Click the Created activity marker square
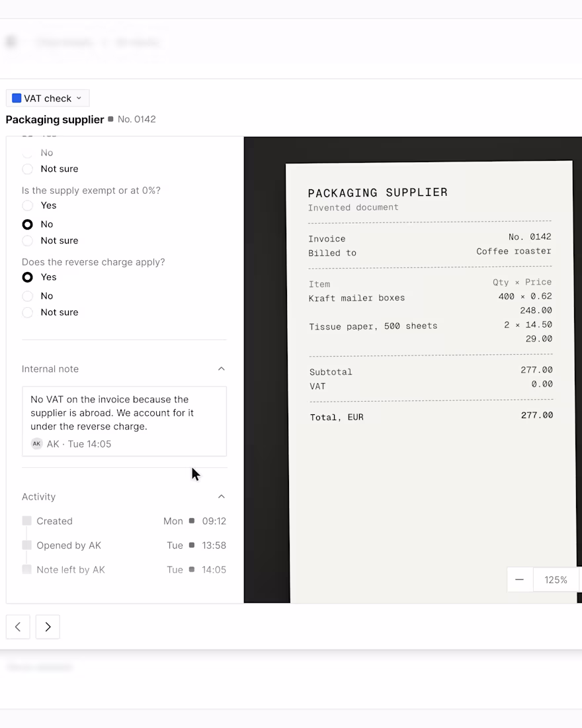This screenshot has width=582, height=728. (x=27, y=521)
